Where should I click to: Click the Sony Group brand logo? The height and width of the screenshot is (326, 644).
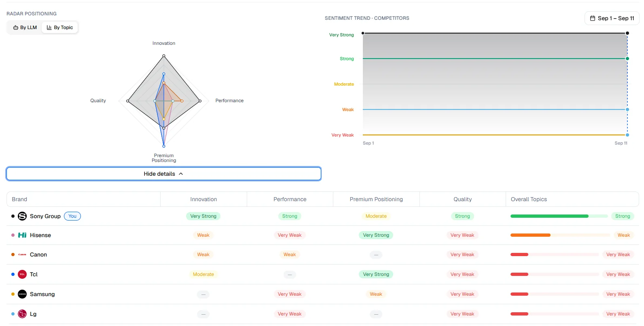click(x=22, y=216)
